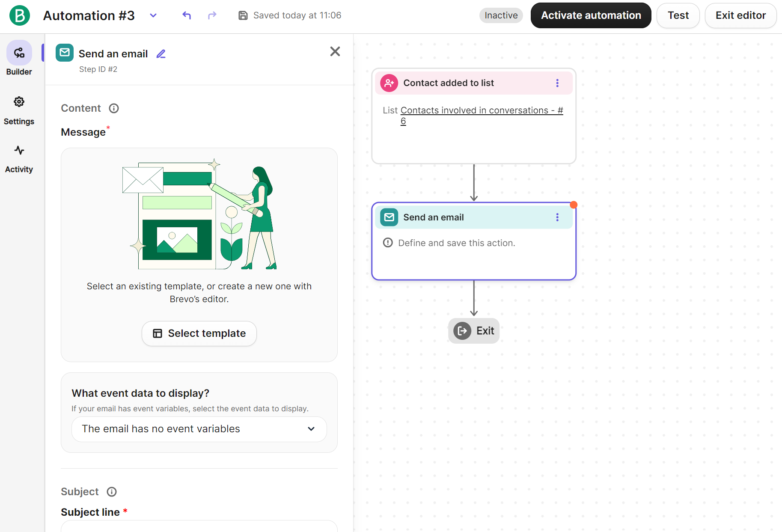Click the Test button
The height and width of the screenshot is (532, 782).
click(x=678, y=16)
